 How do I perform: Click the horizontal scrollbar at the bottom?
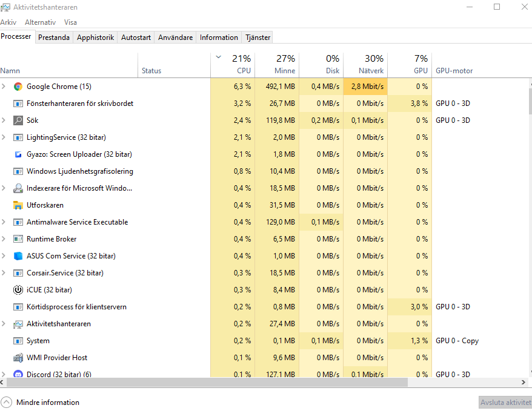(x=206, y=382)
